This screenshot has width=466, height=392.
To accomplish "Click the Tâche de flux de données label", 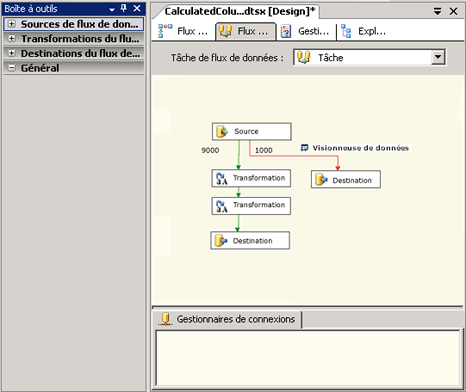I will 227,58.
